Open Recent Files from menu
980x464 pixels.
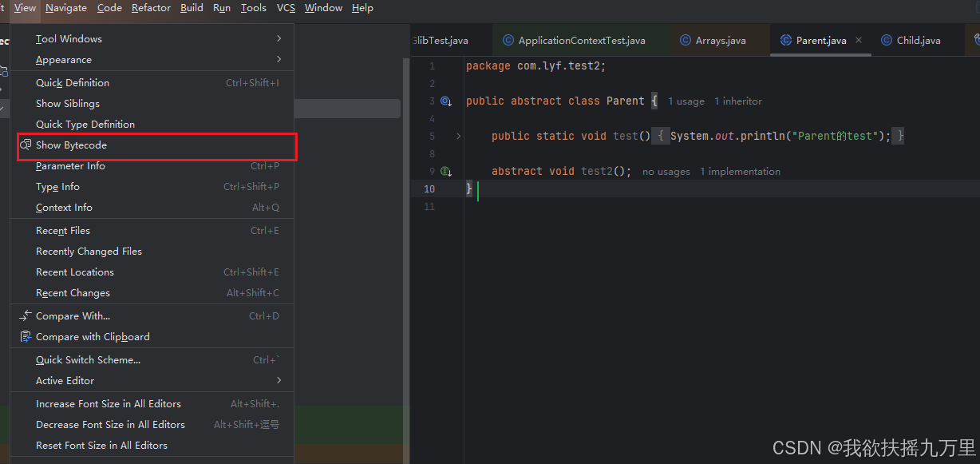click(x=152, y=230)
